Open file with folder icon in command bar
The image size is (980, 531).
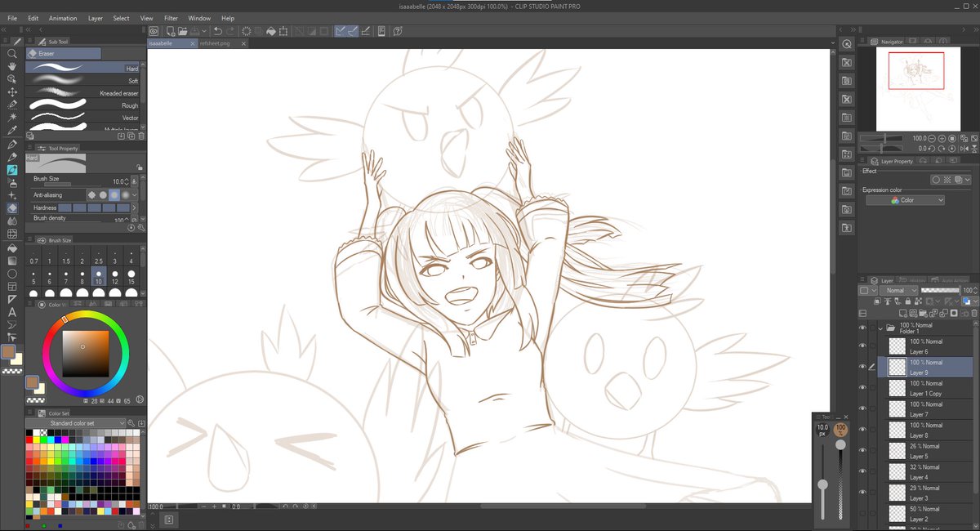tap(184, 32)
